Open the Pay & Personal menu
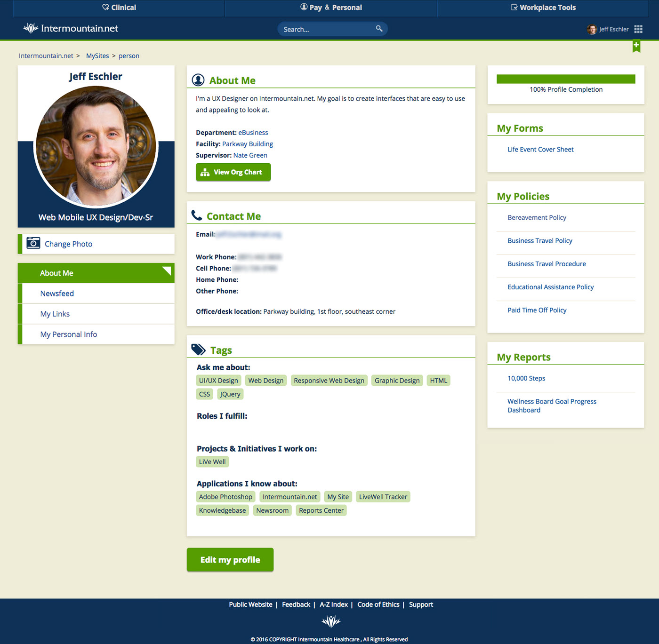This screenshot has width=659, height=644. (x=331, y=8)
